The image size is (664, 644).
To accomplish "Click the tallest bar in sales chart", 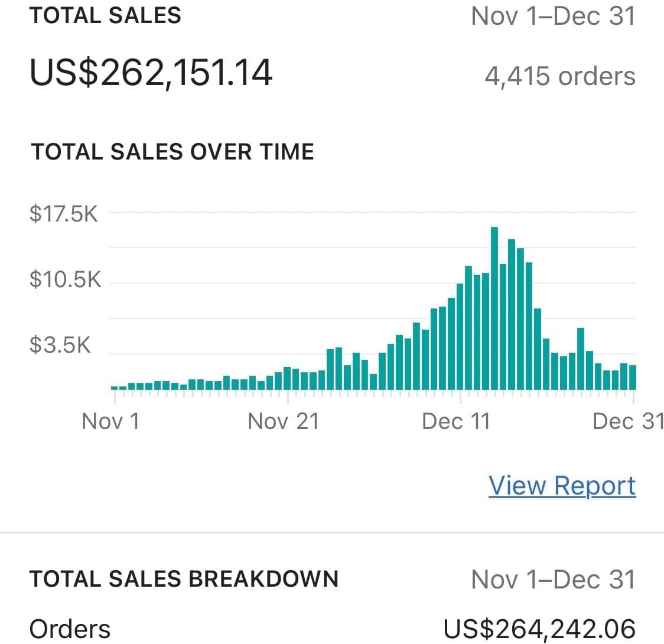I will tap(494, 307).
